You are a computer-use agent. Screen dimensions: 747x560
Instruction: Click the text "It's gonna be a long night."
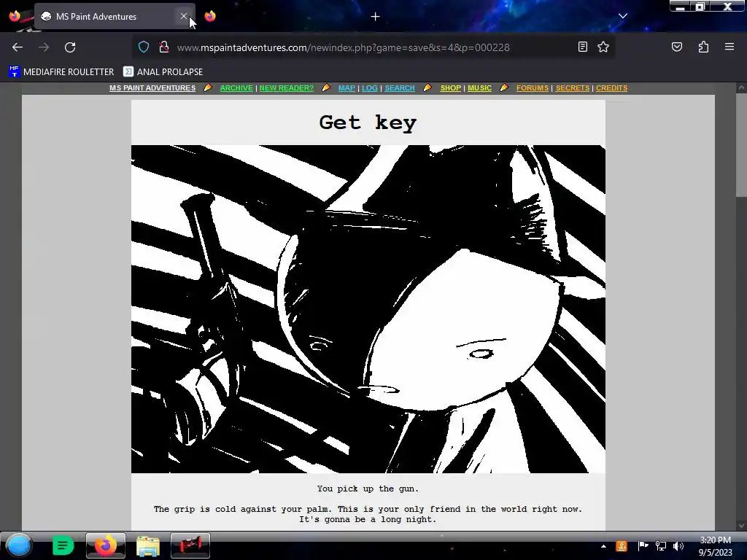[368, 519]
